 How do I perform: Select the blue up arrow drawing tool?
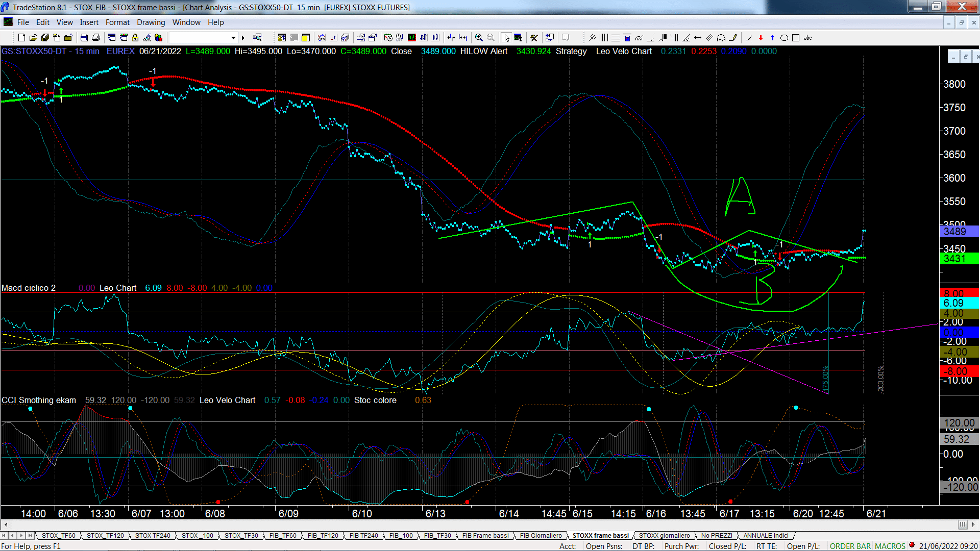point(772,38)
